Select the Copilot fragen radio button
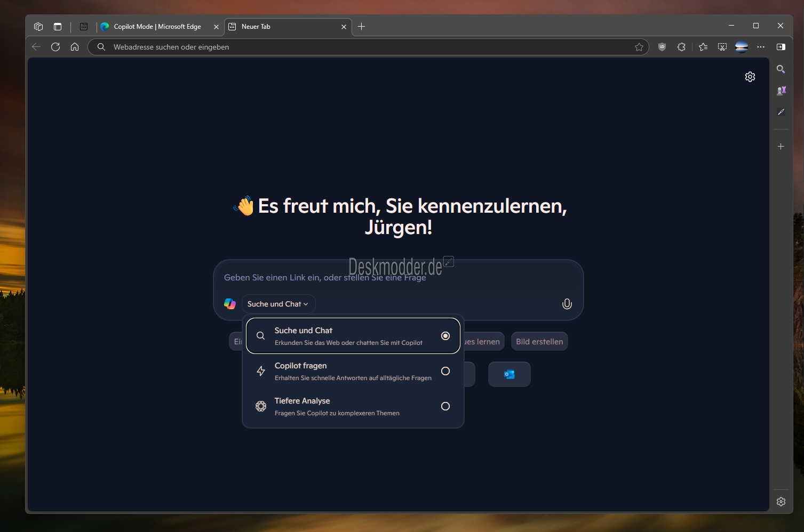Screen dimensions: 804x532 click(x=445, y=371)
